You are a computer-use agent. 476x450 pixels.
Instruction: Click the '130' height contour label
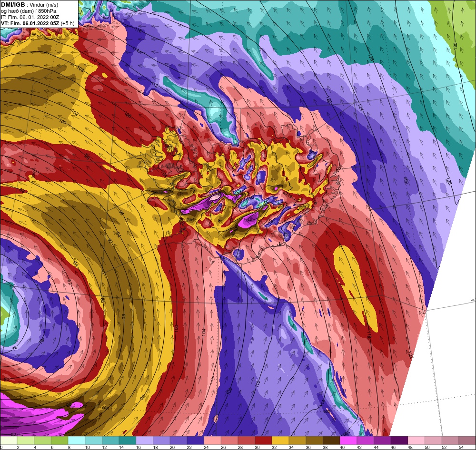tap(455, 46)
